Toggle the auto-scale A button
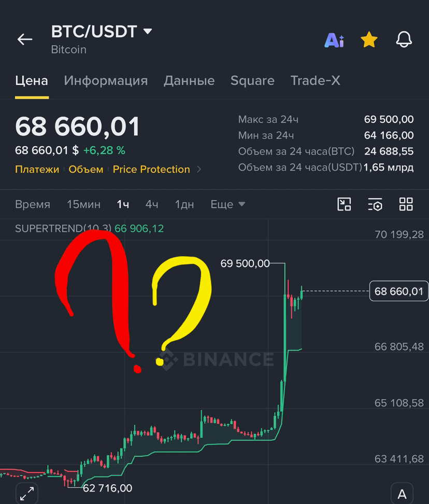Screen dimensions: 429x504 (x=402, y=494)
